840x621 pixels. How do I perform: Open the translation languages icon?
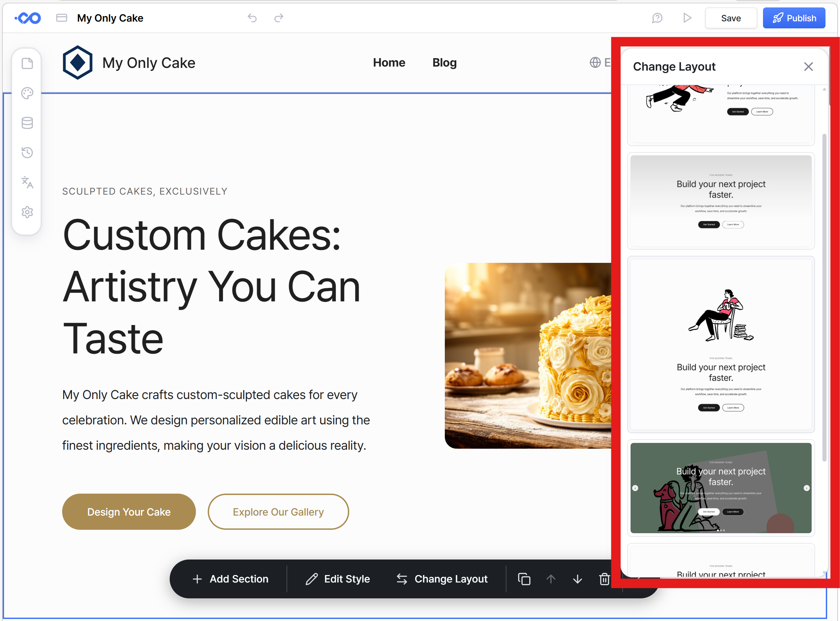pyautogui.click(x=27, y=182)
